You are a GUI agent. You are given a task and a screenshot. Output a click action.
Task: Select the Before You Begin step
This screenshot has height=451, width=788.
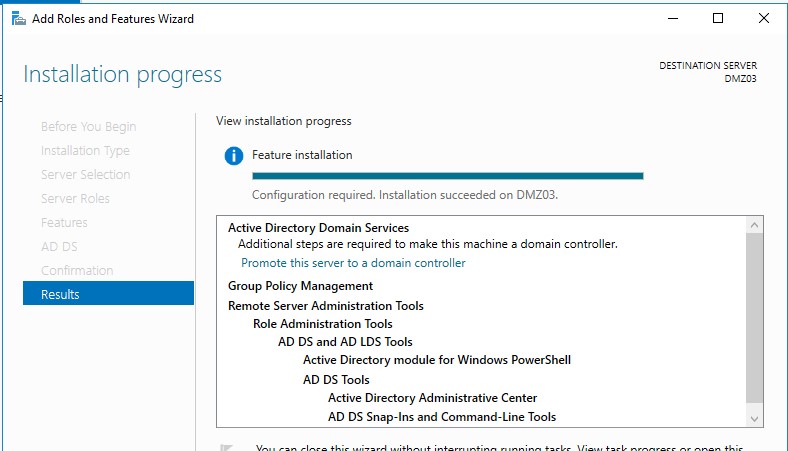tap(88, 127)
